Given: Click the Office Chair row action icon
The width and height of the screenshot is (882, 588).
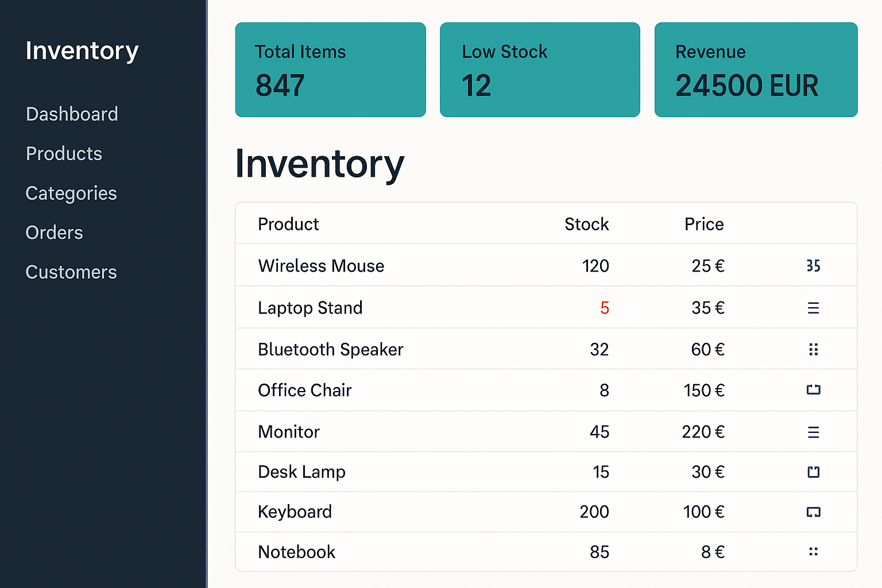Looking at the screenshot, I should [x=813, y=390].
